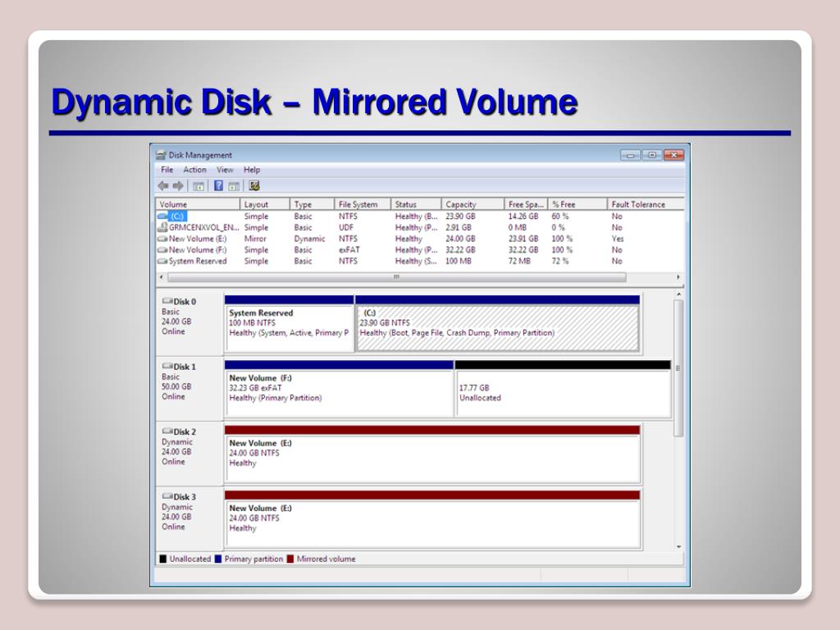Click the '60 %' free cell
Screen dimensions: 840x630
[559, 217]
